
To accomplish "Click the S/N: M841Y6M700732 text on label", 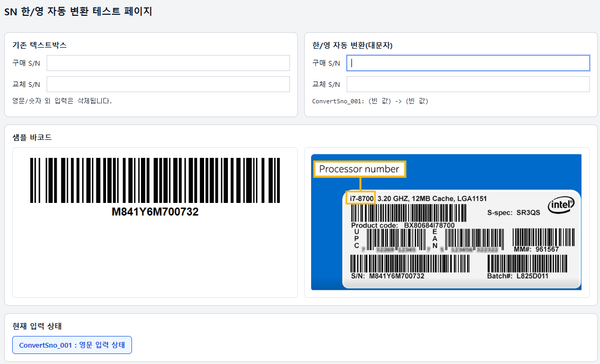I will (x=388, y=276).
